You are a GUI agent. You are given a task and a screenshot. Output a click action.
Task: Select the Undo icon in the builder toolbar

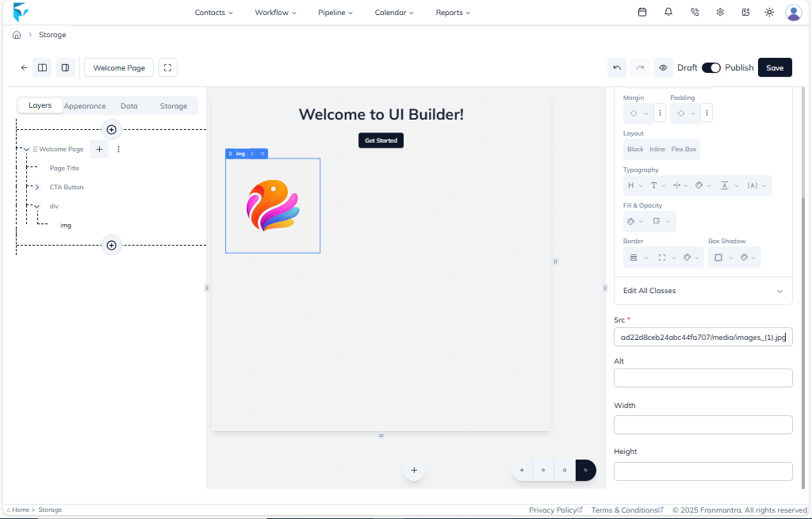click(618, 67)
